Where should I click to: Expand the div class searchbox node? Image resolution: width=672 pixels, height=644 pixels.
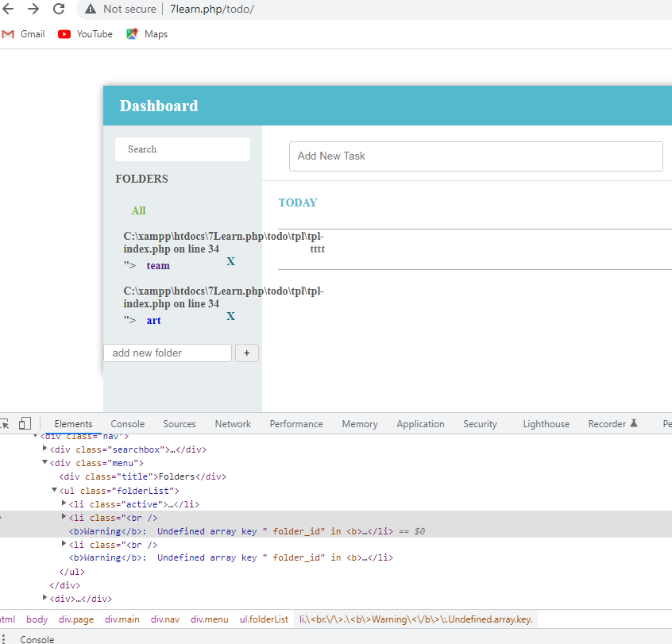pyautogui.click(x=44, y=448)
